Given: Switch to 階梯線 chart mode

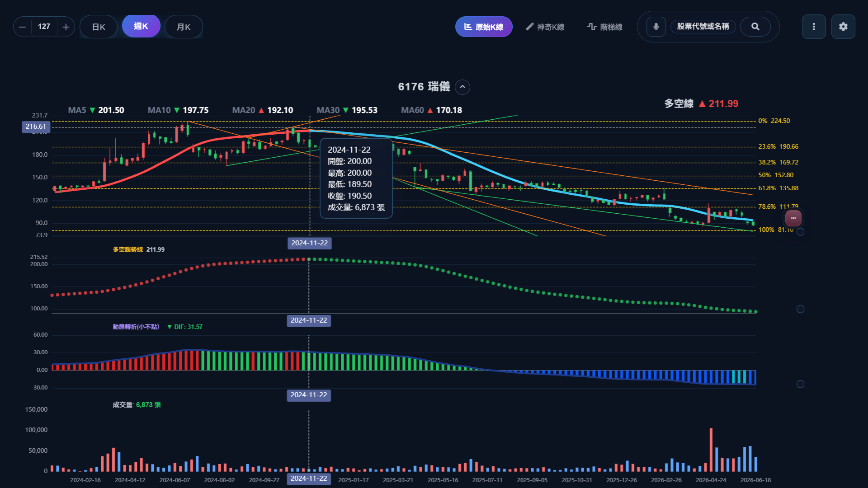Looking at the screenshot, I should [605, 27].
